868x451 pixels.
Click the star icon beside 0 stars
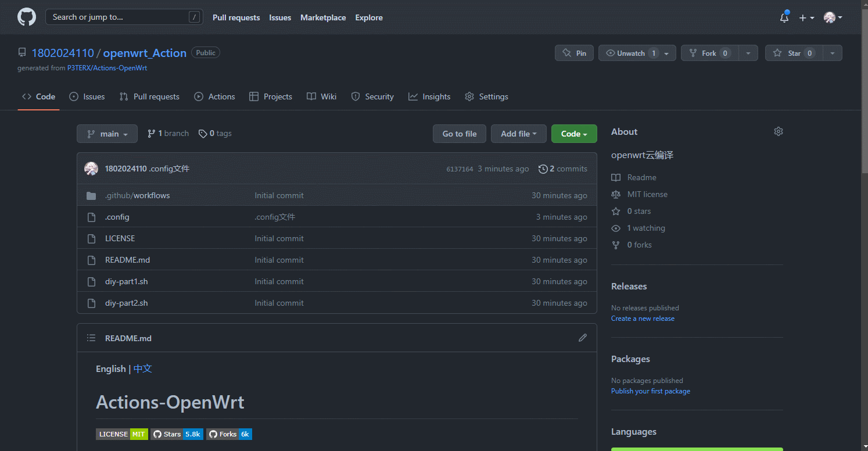[x=616, y=211]
